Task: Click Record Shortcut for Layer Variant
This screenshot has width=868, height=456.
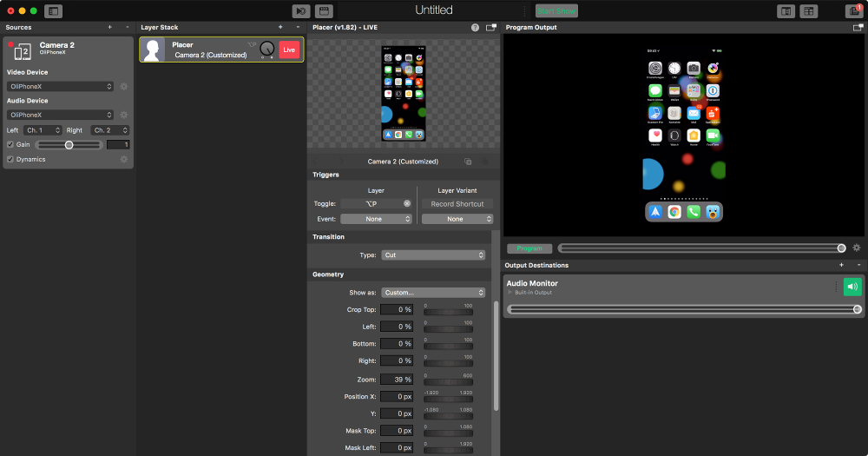Action: (457, 204)
